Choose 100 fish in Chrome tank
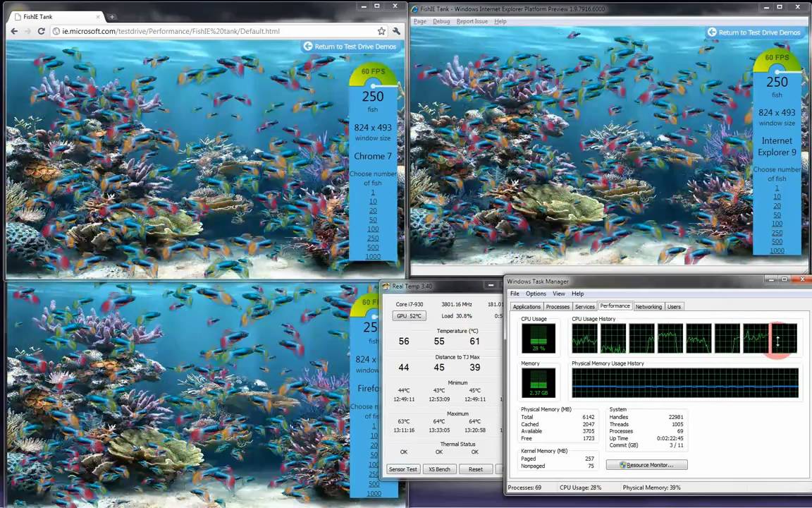 [373, 229]
